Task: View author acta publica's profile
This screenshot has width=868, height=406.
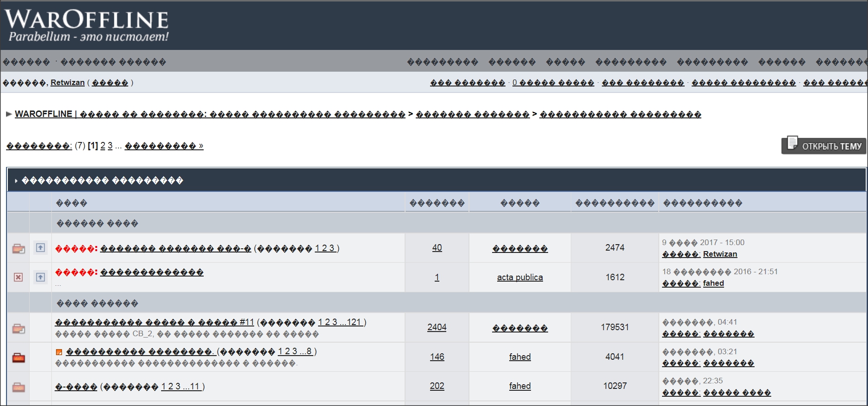Action: [x=519, y=277]
